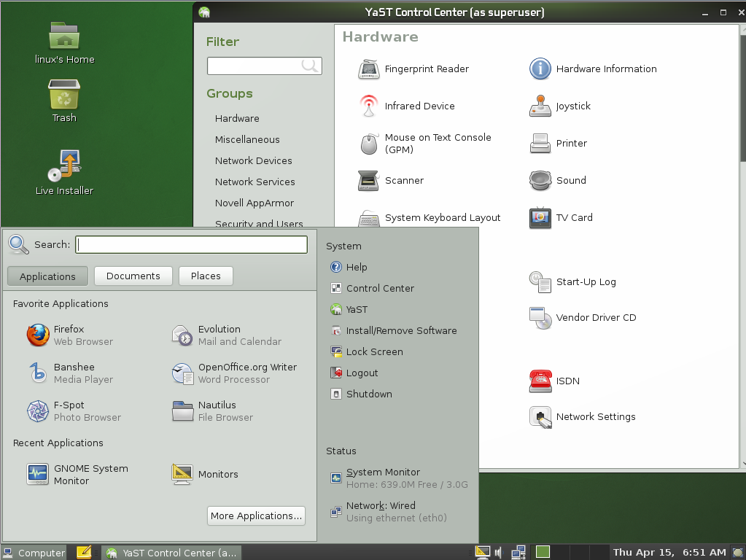This screenshot has width=746, height=560.
Task: Open ISDN telephone icon
Action: [x=540, y=381]
